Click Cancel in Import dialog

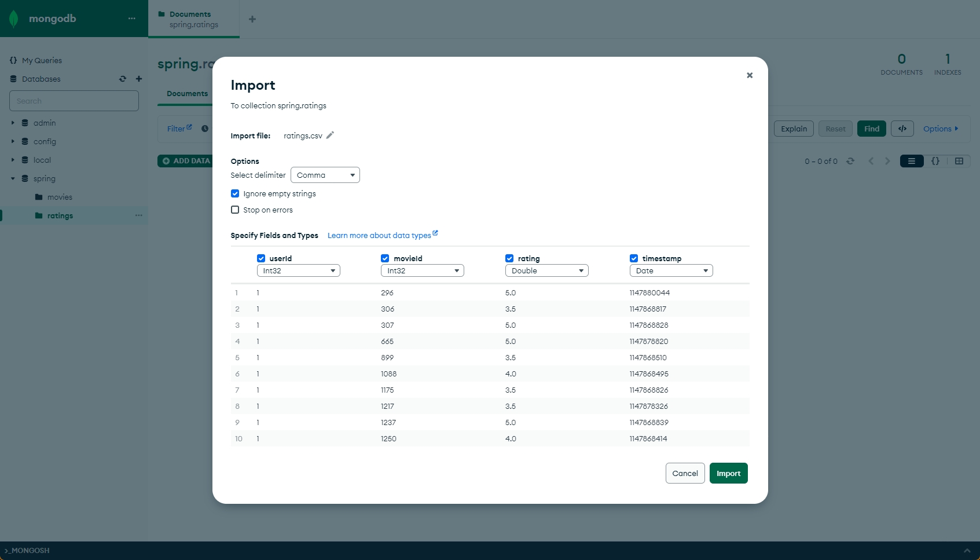(685, 473)
